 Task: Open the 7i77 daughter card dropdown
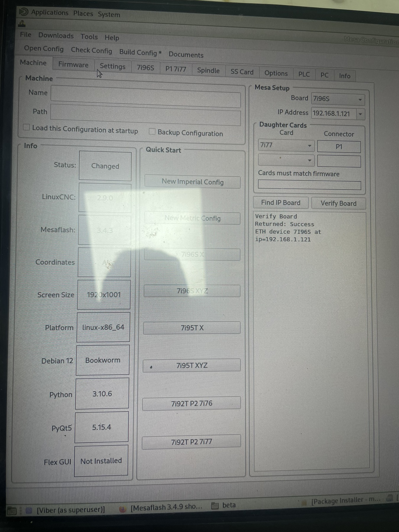[286, 145]
